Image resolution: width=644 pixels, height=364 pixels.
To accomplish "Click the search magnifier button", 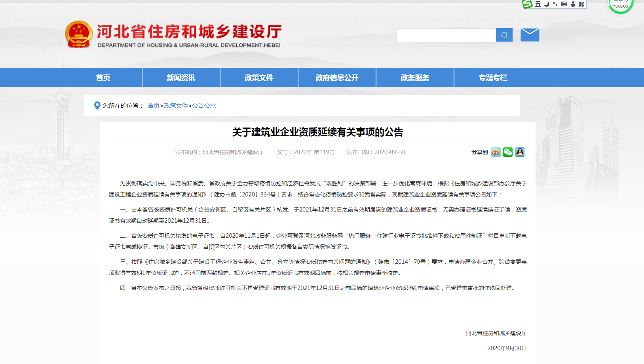I will pyautogui.click(x=504, y=35).
